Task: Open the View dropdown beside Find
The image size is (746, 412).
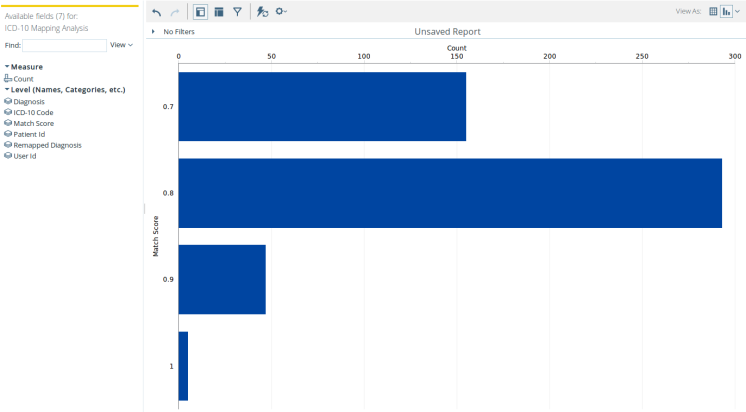Action: pyautogui.click(x=121, y=45)
